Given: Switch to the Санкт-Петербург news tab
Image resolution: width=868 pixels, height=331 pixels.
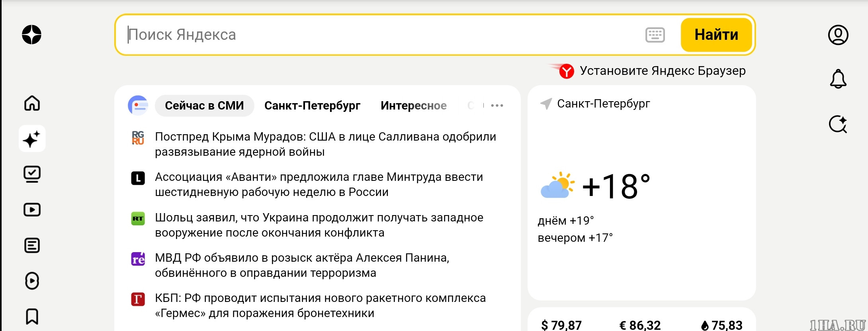Looking at the screenshot, I should click(x=312, y=106).
